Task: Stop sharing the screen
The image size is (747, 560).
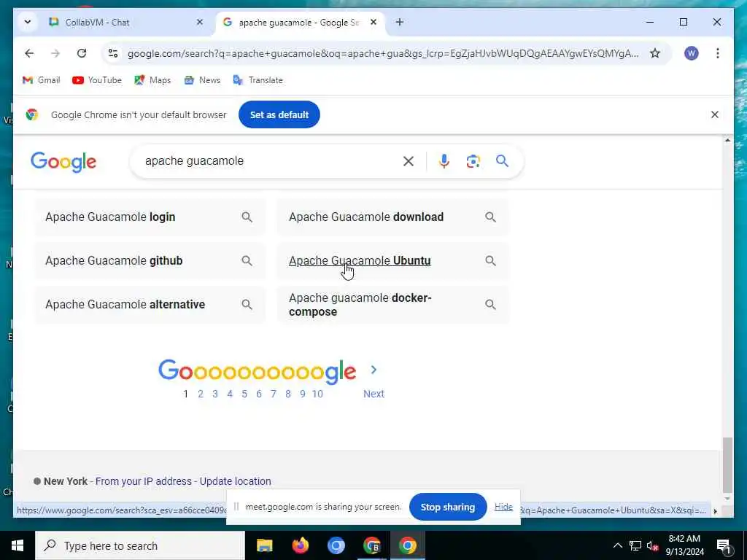Action: [448, 507]
